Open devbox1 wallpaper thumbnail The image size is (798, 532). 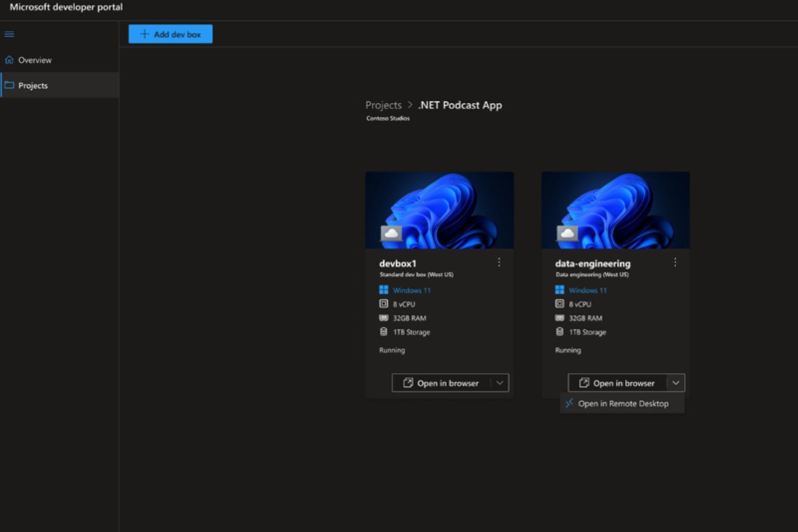coord(439,210)
